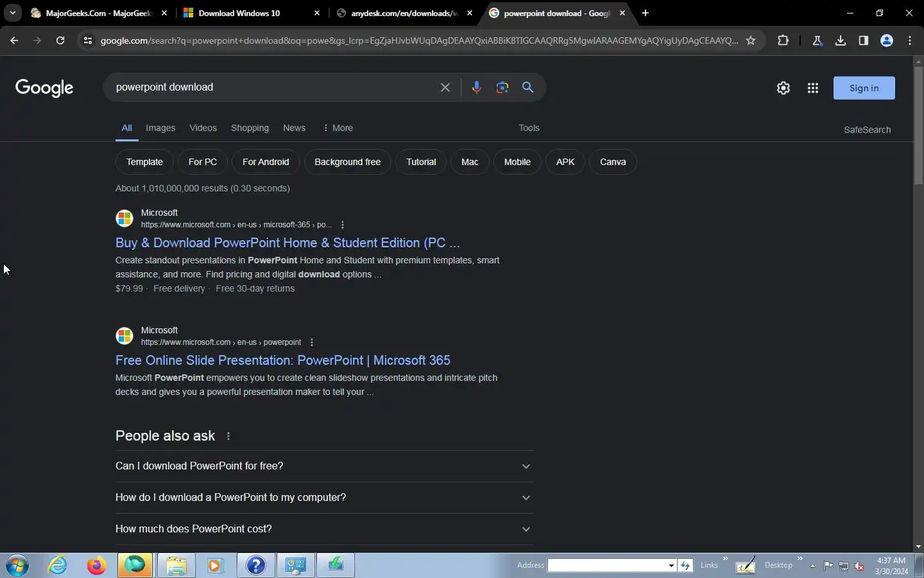The height and width of the screenshot is (578, 924).
Task: Switch to the Images tab
Action: 160,128
